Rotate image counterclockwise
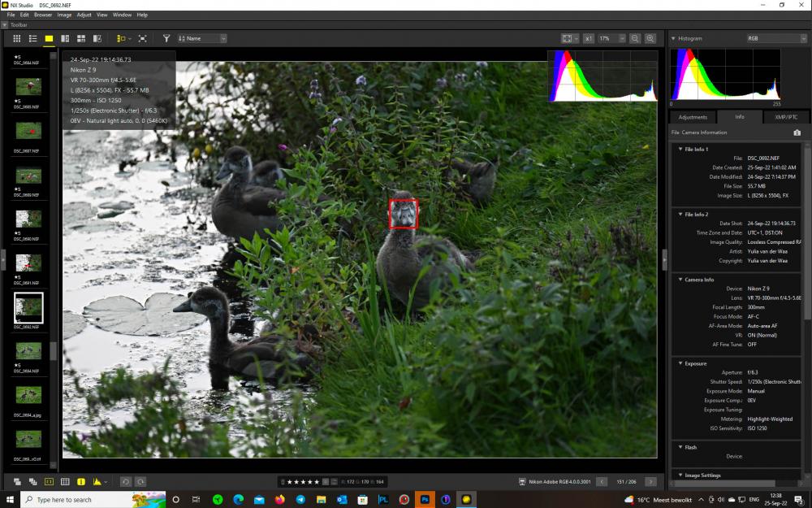The height and width of the screenshot is (508, 812). [x=125, y=481]
